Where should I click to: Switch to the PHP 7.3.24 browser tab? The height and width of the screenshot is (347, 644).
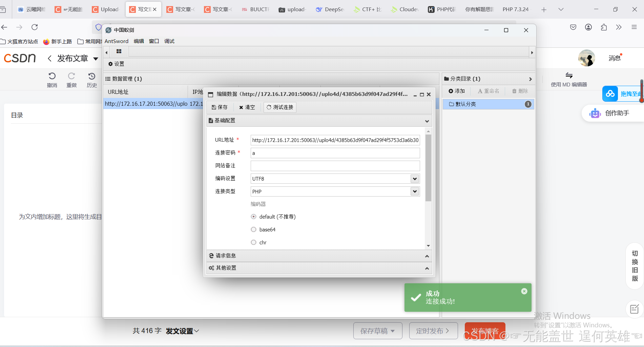(x=515, y=9)
